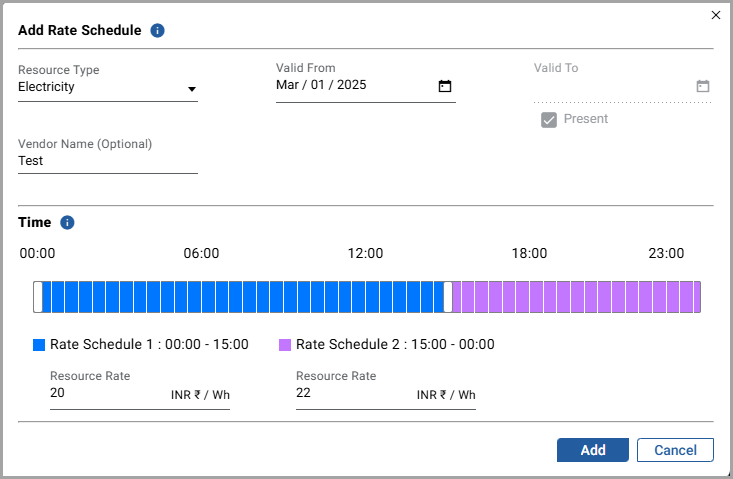Click the blue Rate Schedule 1 legend square
The width and height of the screenshot is (733, 479).
(39, 345)
